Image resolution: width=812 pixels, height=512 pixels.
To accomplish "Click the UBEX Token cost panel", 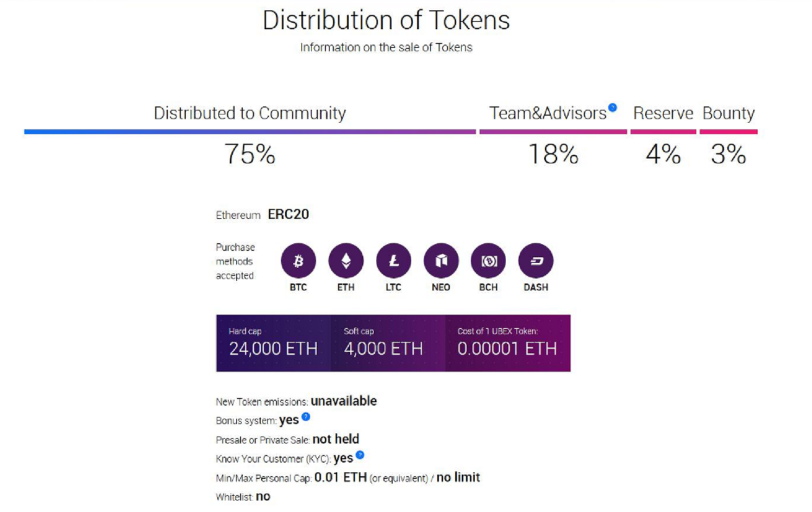I will (507, 343).
